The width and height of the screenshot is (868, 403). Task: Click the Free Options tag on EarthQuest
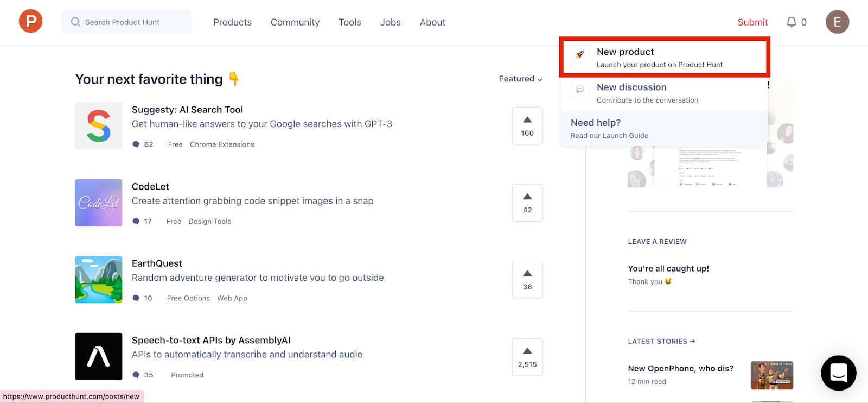(188, 298)
